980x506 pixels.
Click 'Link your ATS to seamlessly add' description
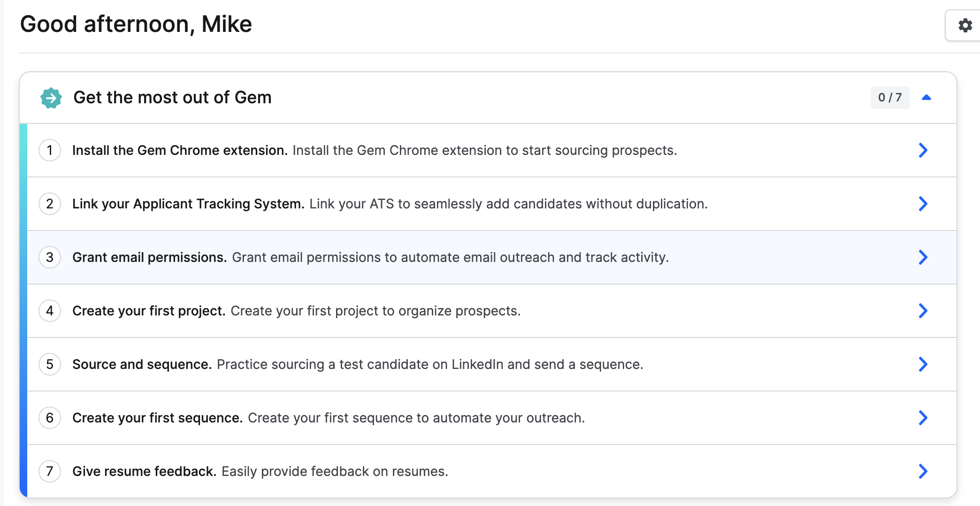(x=508, y=204)
